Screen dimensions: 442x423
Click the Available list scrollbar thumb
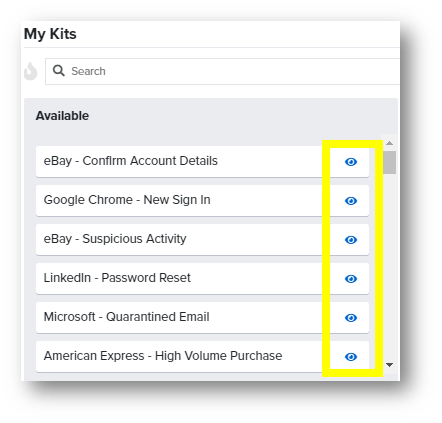coord(389,162)
